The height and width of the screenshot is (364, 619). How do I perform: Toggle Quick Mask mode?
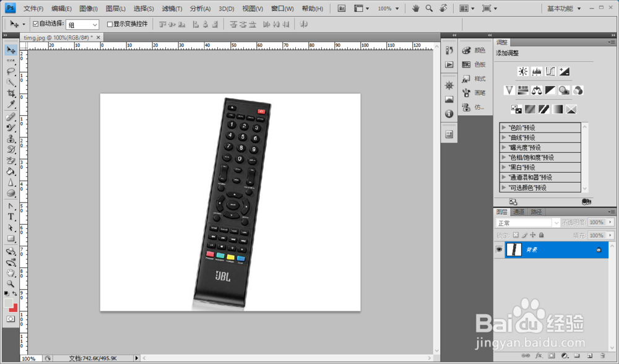pyautogui.click(x=11, y=319)
